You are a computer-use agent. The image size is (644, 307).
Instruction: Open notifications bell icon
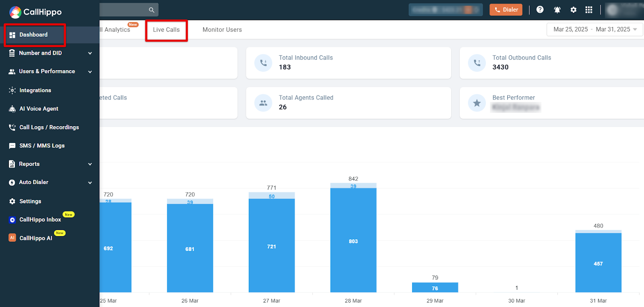click(557, 10)
